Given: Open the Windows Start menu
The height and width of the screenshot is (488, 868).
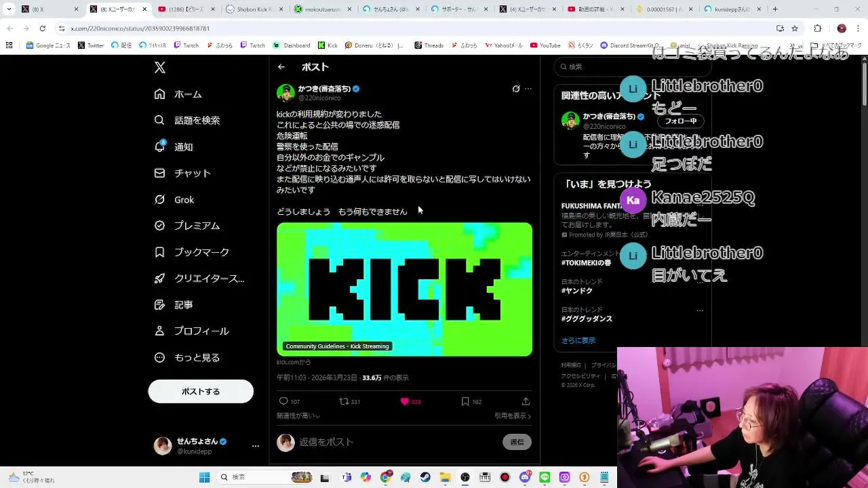Looking at the screenshot, I should (x=204, y=477).
